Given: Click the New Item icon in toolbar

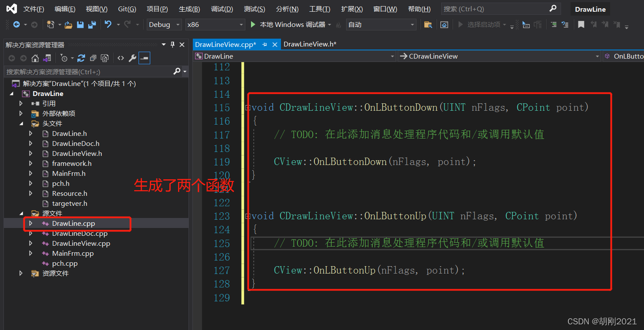Looking at the screenshot, I should (x=51, y=25).
